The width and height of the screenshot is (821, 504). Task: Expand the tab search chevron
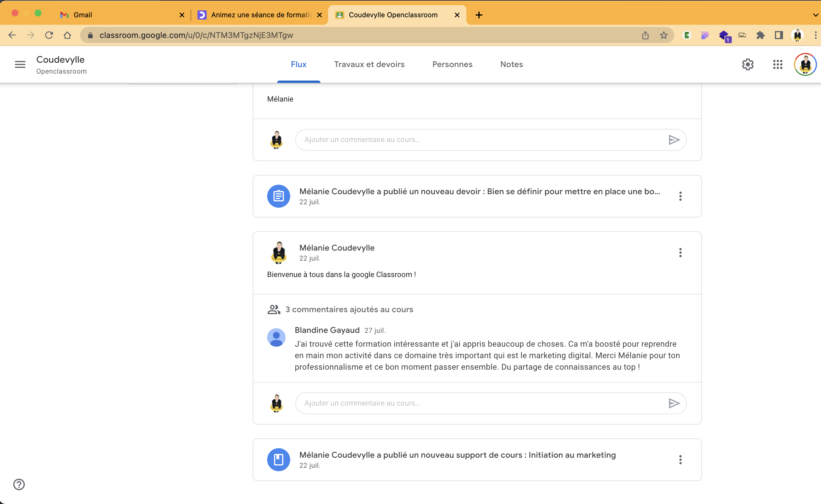pos(815,15)
